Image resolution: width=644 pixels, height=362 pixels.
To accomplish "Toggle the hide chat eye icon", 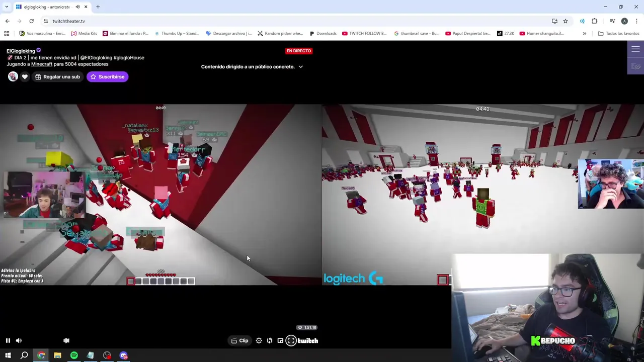I will (x=636, y=66).
